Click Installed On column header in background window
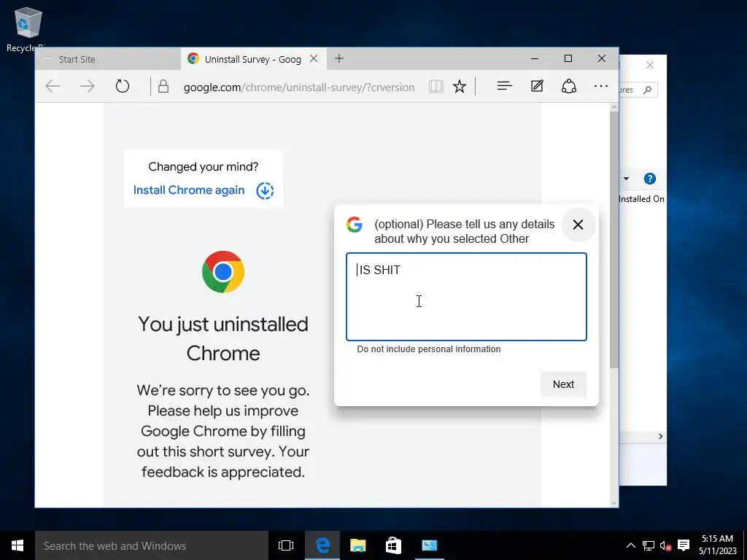The image size is (747, 560). [641, 199]
